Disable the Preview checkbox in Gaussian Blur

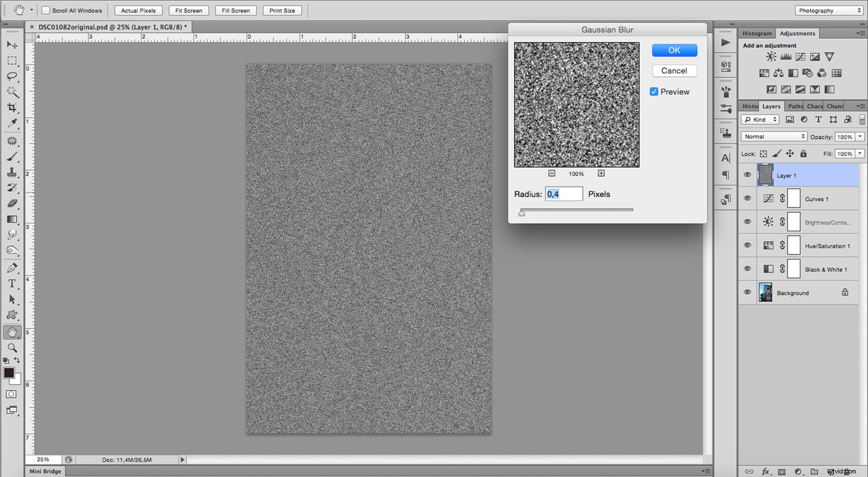[654, 91]
